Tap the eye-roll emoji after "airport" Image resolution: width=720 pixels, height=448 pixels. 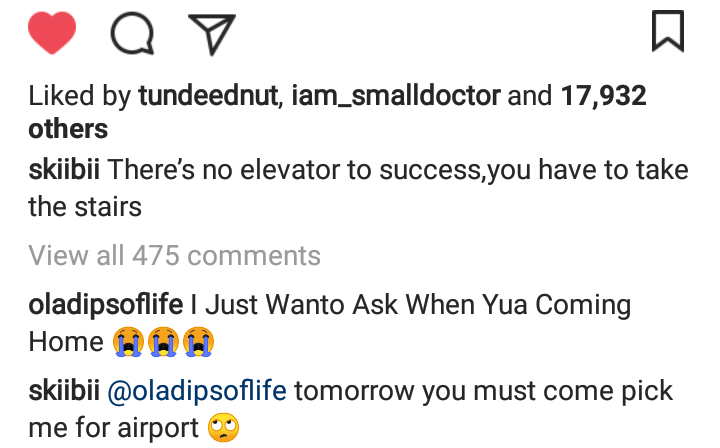coord(224,429)
